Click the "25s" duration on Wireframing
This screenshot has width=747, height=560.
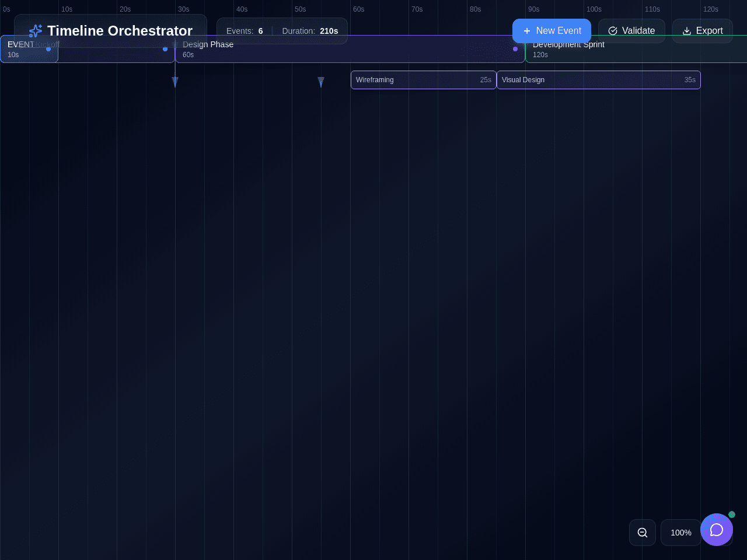pyautogui.click(x=486, y=80)
